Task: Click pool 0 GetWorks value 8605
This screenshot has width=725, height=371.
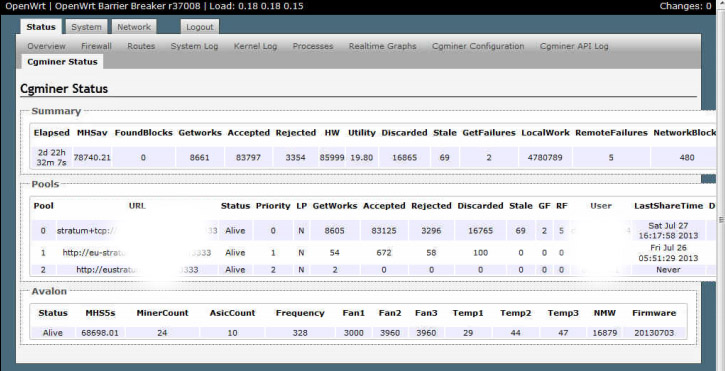Action: [x=334, y=230]
